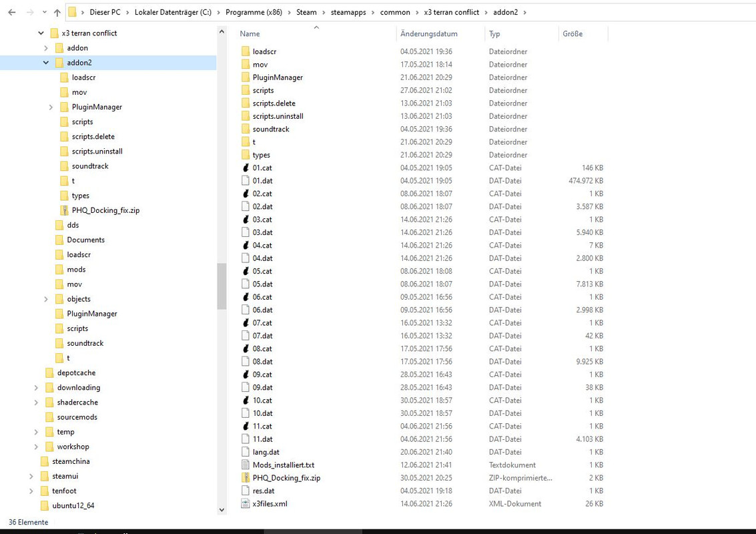Image resolution: width=756 pixels, height=534 pixels.
Task: Go to common breadcrumb segment
Action: point(395,12)
